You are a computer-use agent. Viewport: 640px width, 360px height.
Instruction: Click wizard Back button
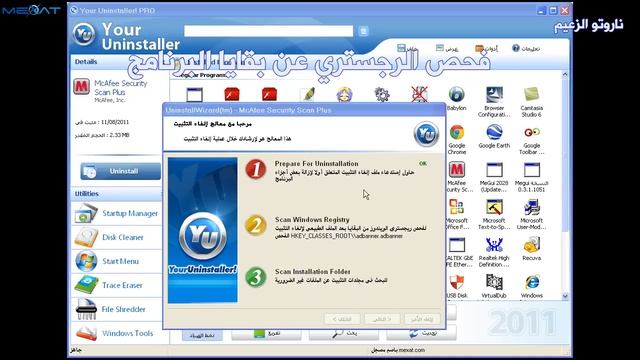click(x=342, y=319)
